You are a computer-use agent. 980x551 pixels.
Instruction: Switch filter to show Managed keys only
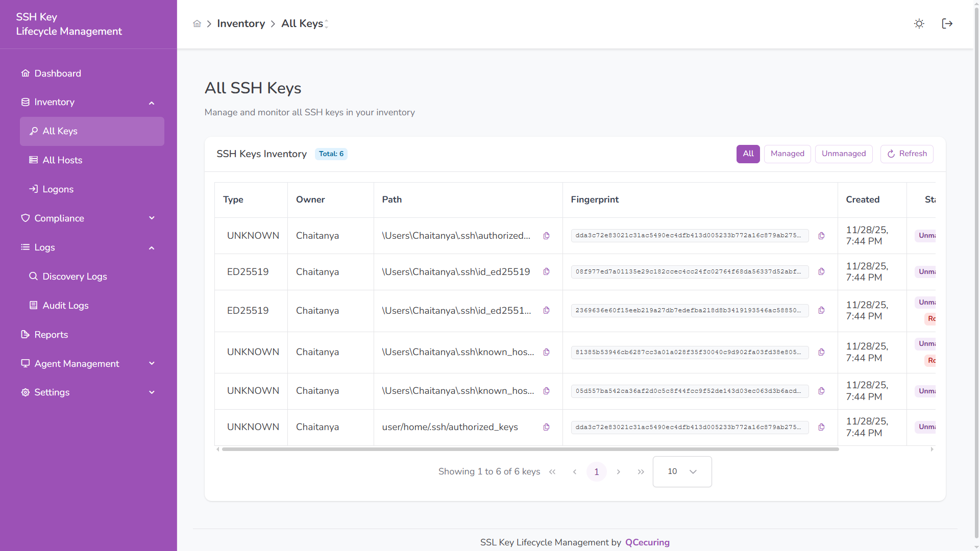[x=787, y=154]
